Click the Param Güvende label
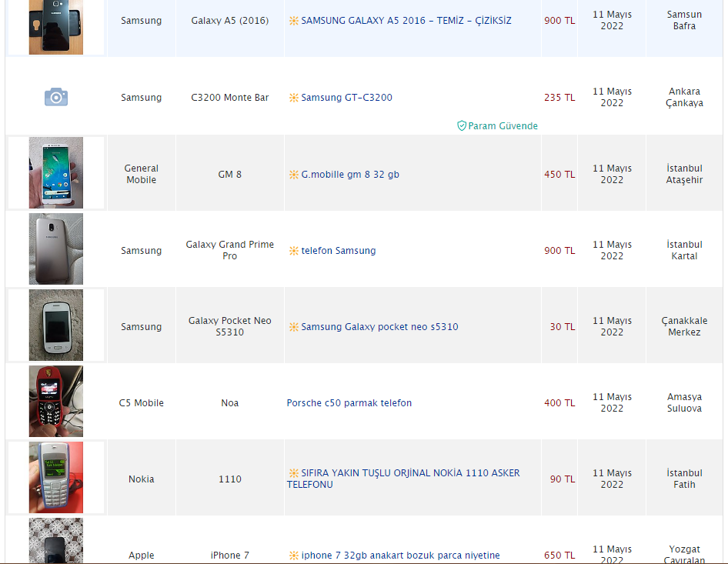The width and height of the screenshot is (728, 564). click(x=503, y=125)
